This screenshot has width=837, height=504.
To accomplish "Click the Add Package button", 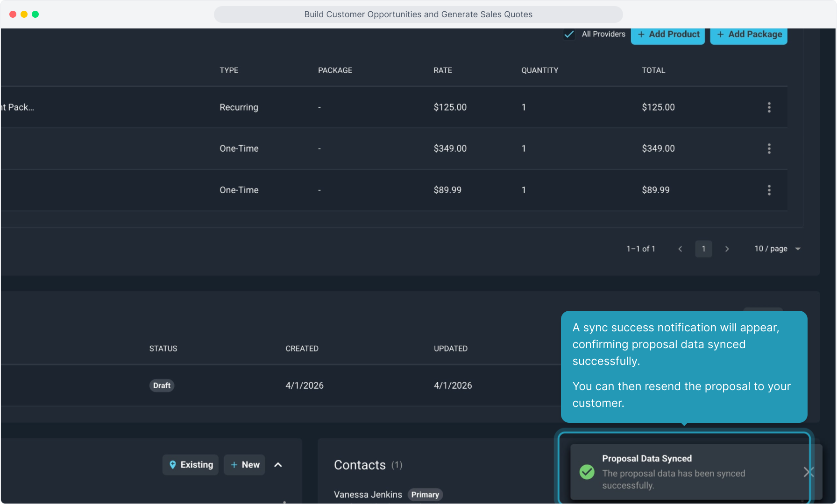I will [x=749, y=35].
